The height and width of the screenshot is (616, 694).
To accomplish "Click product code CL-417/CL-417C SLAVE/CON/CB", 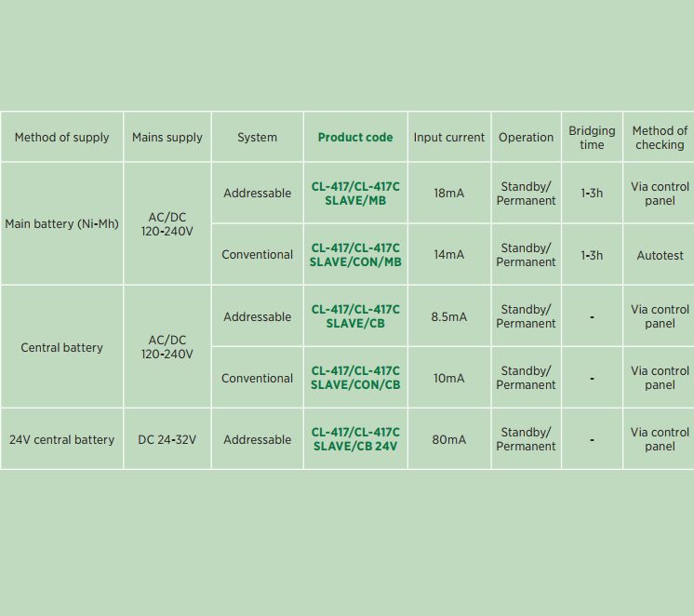I will pyautogui.click(x=355, y=378).
